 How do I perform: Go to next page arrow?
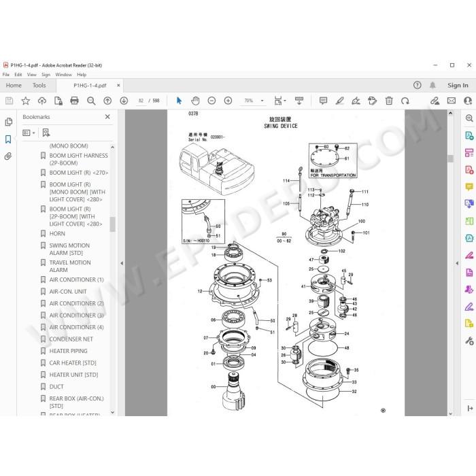coord(124,101)
